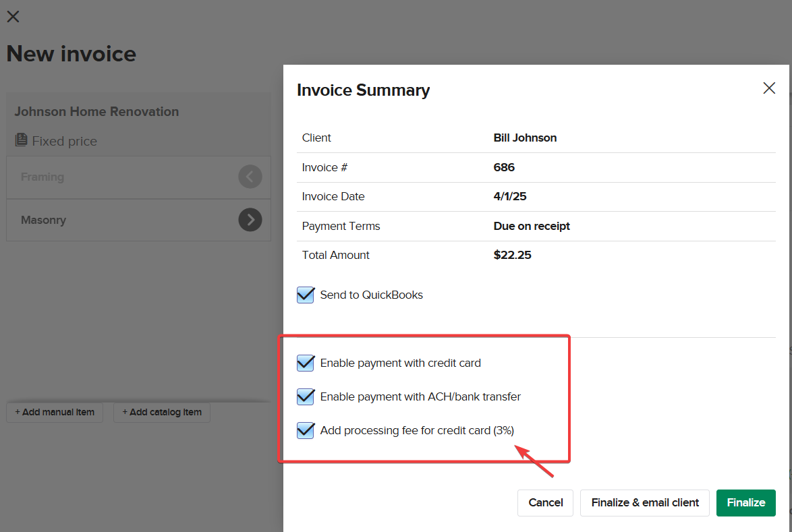Disable payment with credit card
Screen dimensions: 792x532
click(x=305, y=363)
